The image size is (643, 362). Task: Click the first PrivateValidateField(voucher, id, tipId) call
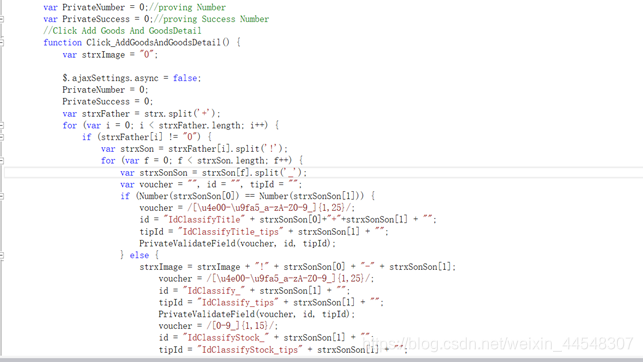tap(237, 244)
